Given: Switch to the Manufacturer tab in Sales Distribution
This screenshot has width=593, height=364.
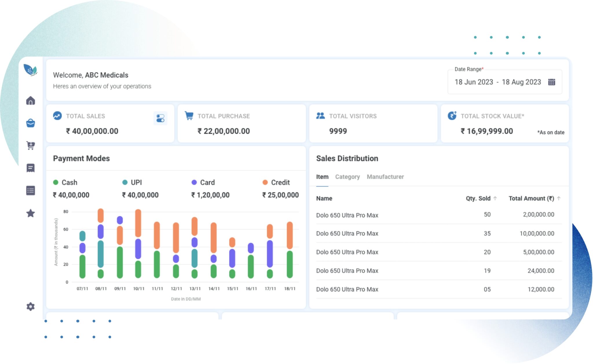Looking at the screenshot, I should [x=385, y=177].
